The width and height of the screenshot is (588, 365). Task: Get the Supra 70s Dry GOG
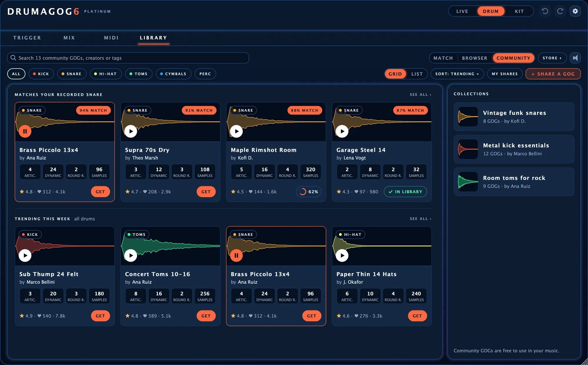(206, 192)
